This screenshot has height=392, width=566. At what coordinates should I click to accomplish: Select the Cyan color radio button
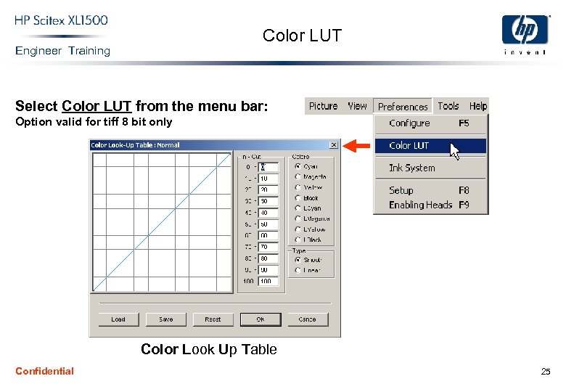[298, 166]
